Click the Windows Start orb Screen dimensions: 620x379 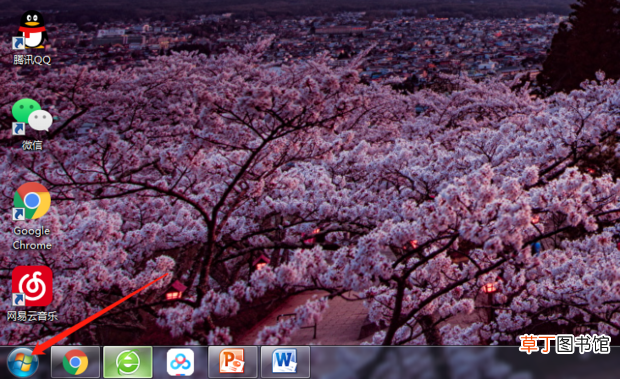tap(23, 362)
